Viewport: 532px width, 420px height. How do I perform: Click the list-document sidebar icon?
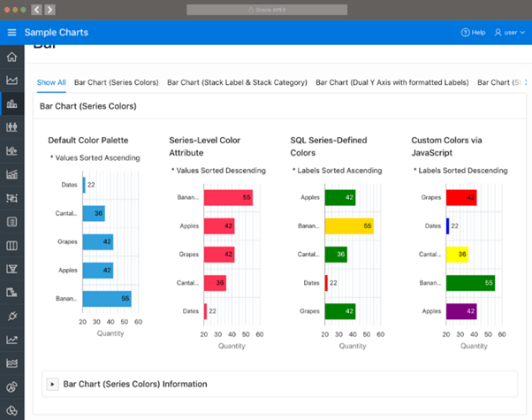coord(11,222)
